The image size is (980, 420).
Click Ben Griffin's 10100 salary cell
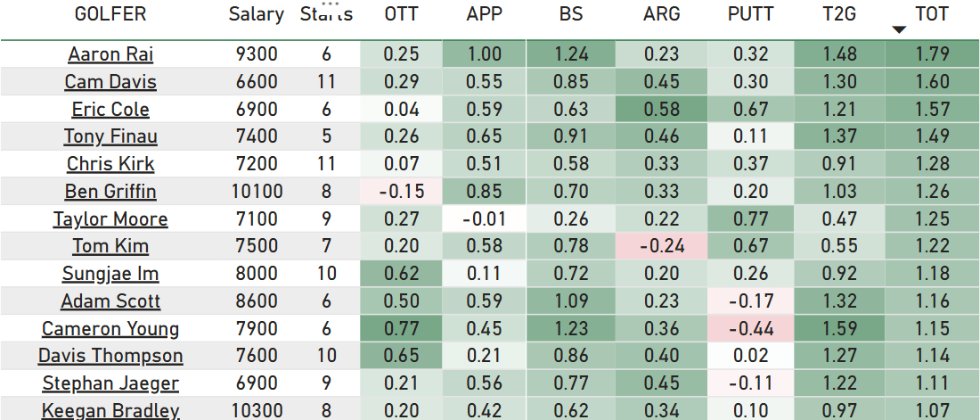(x=257, y=192)
